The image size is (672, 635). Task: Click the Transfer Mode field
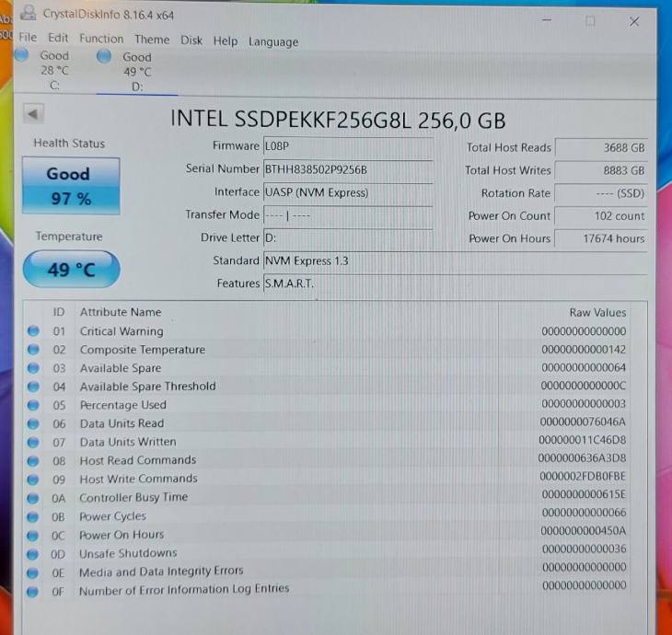tap(348, 215)
